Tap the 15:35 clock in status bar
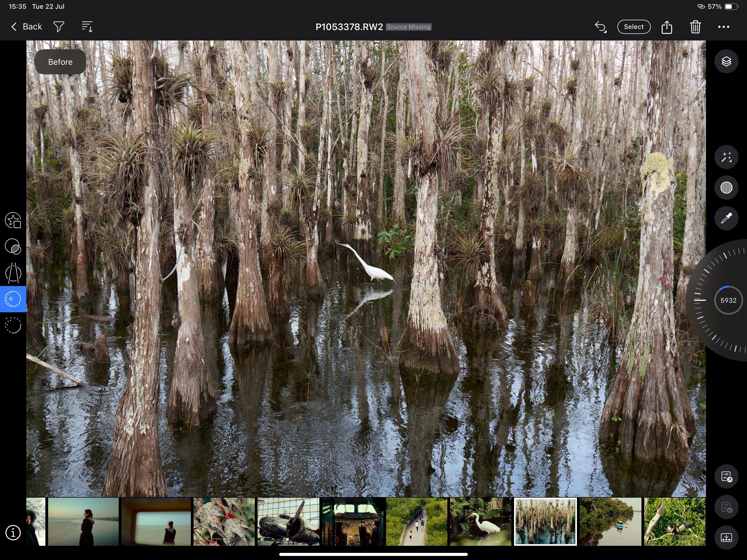 point(17,6)
